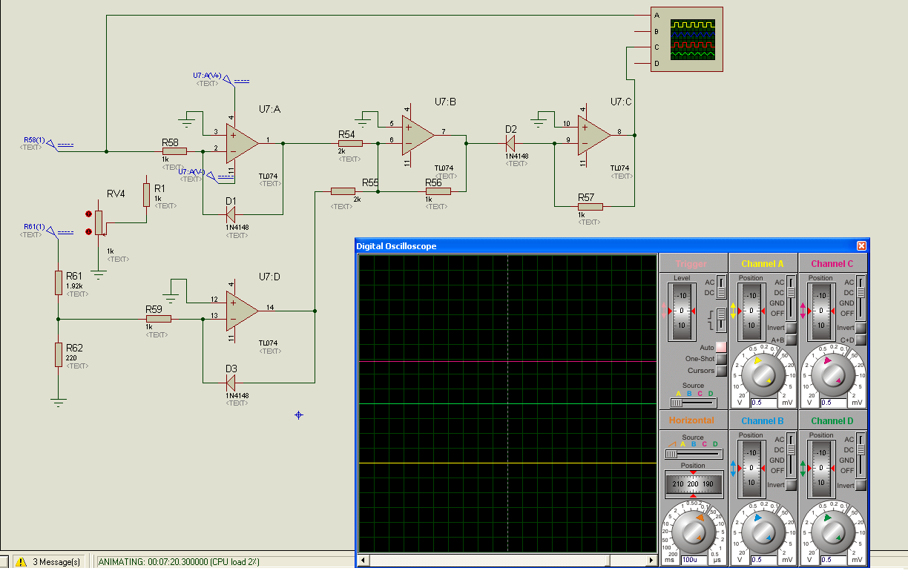Toggle Channel B Invert button

(791, 485)
